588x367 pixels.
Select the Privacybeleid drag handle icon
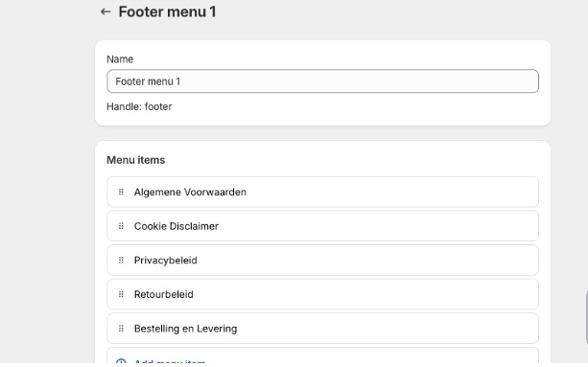pyautogui.click(x=121, y=261)
